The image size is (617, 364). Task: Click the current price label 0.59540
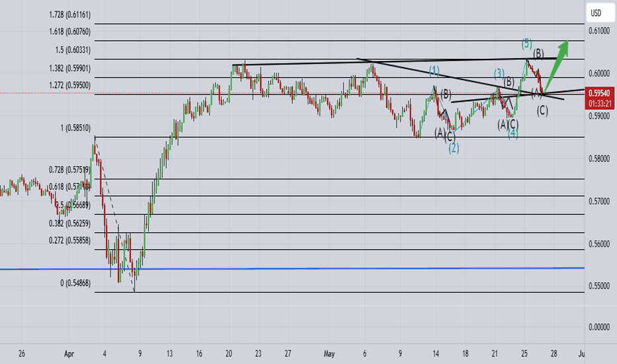(x=599, y=93)
